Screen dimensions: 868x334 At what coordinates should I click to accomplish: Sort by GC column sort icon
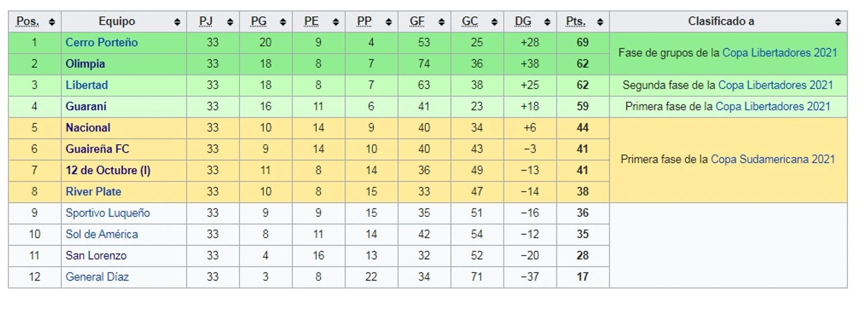(x=495, y=22)
